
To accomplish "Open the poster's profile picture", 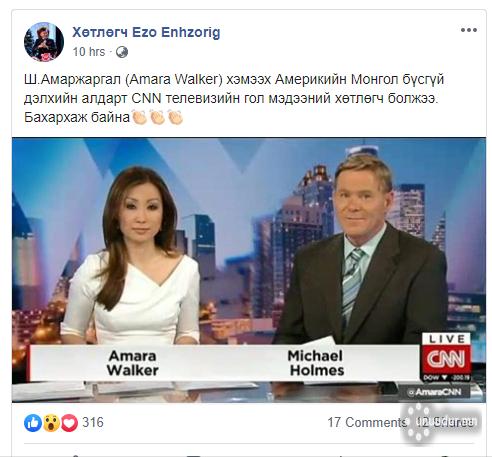I will [x=44, y=42].
